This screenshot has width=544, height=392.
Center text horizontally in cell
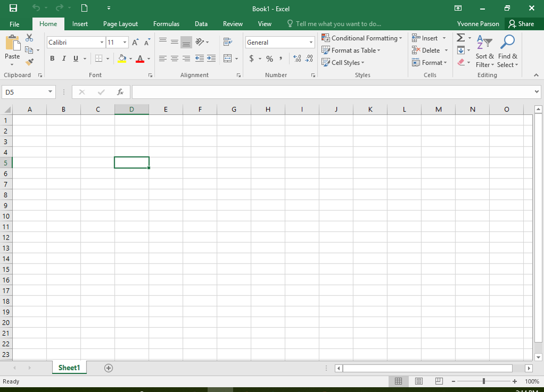[x=174, y=58]
